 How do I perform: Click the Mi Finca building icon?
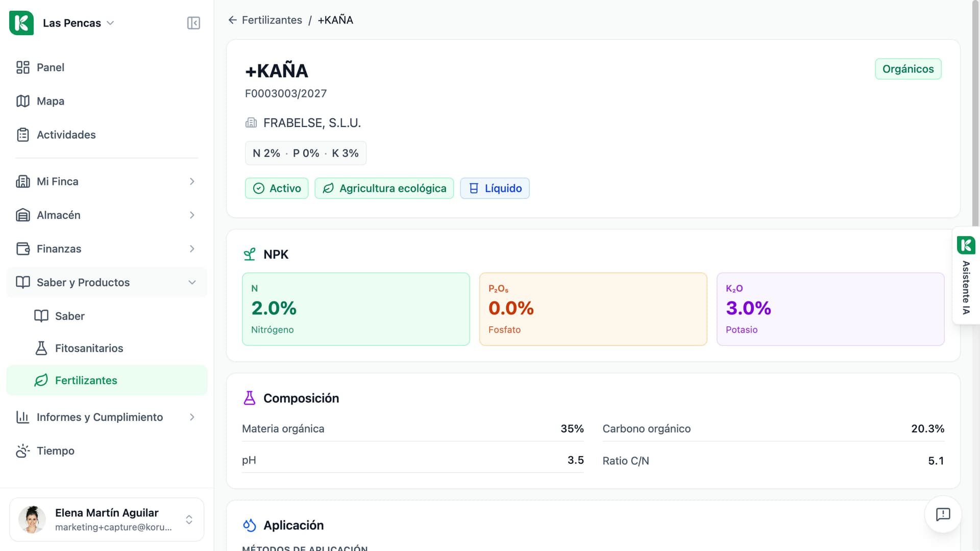[23, 182]
